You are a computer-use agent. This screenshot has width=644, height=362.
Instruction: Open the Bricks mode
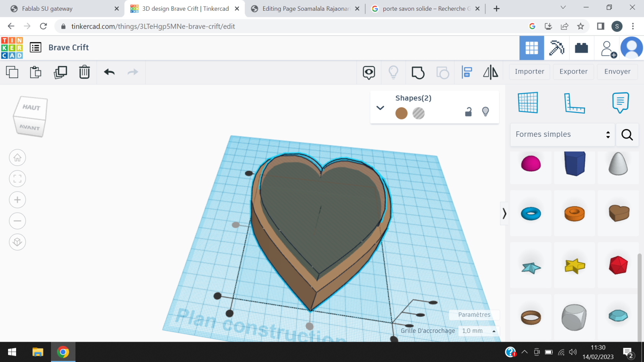[582, 48]
